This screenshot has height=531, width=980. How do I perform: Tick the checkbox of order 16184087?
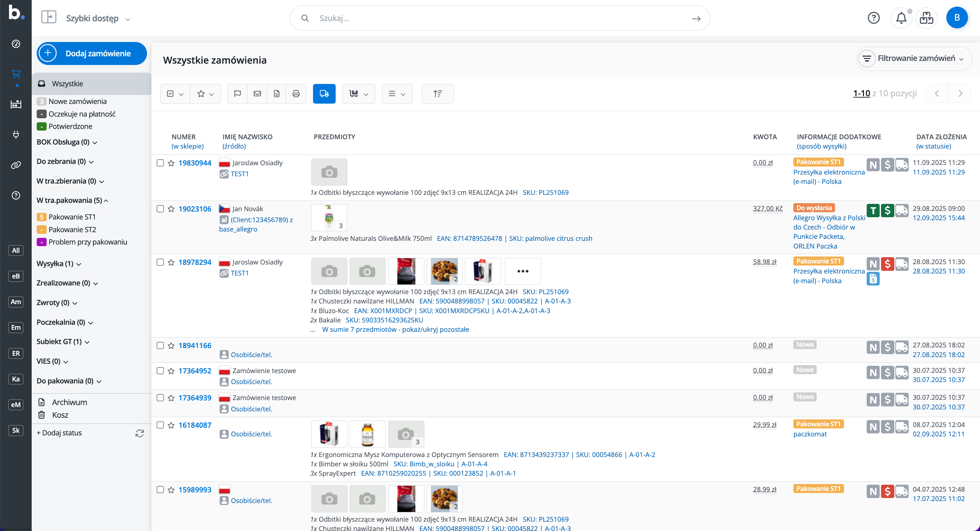tap(160, 425)
